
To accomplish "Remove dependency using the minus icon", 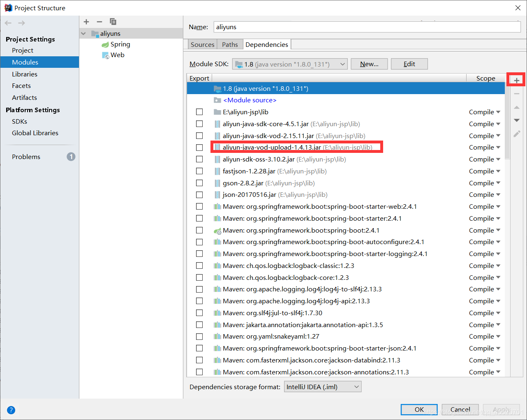I will (517, 94).
